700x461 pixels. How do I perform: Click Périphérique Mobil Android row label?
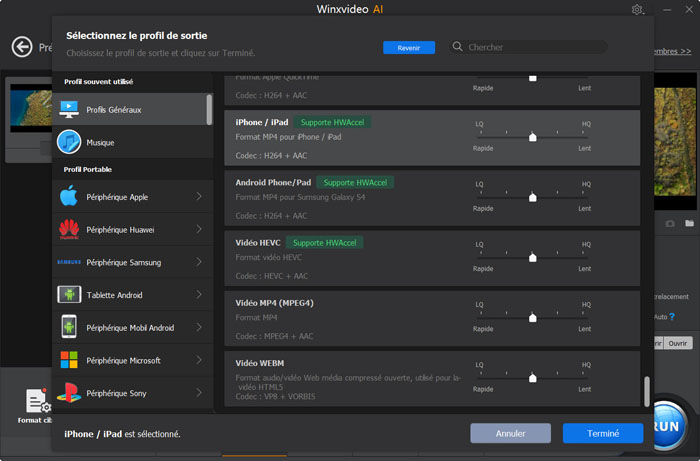click(130, 328)
